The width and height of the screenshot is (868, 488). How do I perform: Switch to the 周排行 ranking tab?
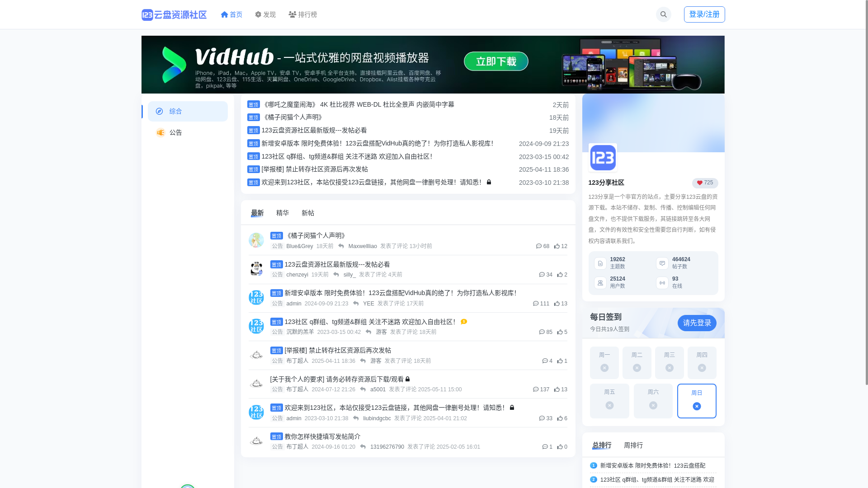tap(633, 445)
